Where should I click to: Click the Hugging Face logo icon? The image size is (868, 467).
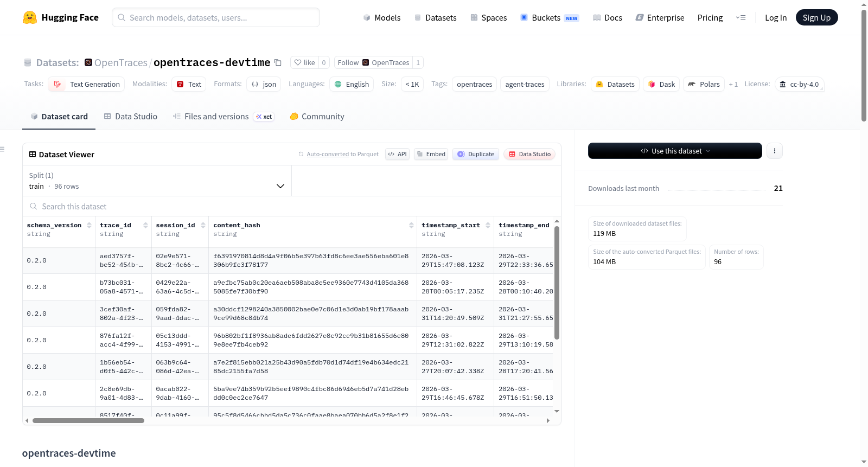30,17
